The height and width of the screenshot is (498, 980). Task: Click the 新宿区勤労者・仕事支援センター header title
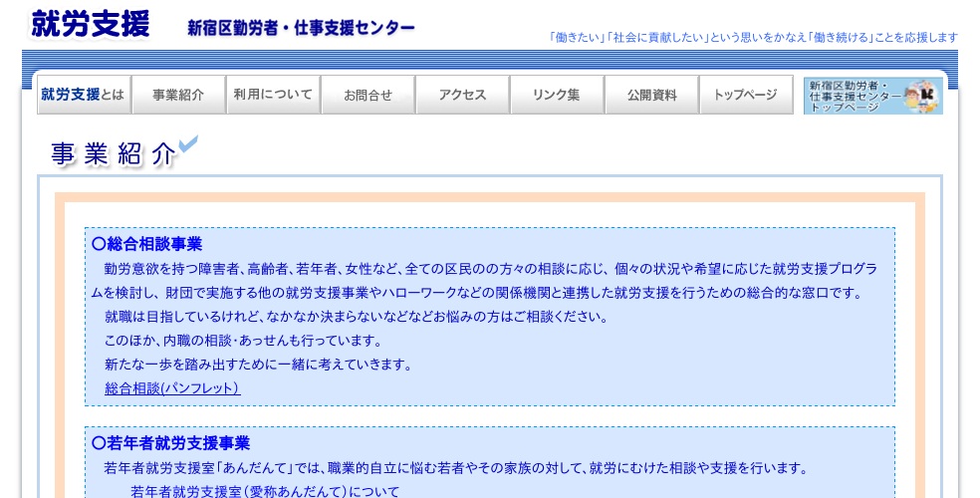(301, 28)
